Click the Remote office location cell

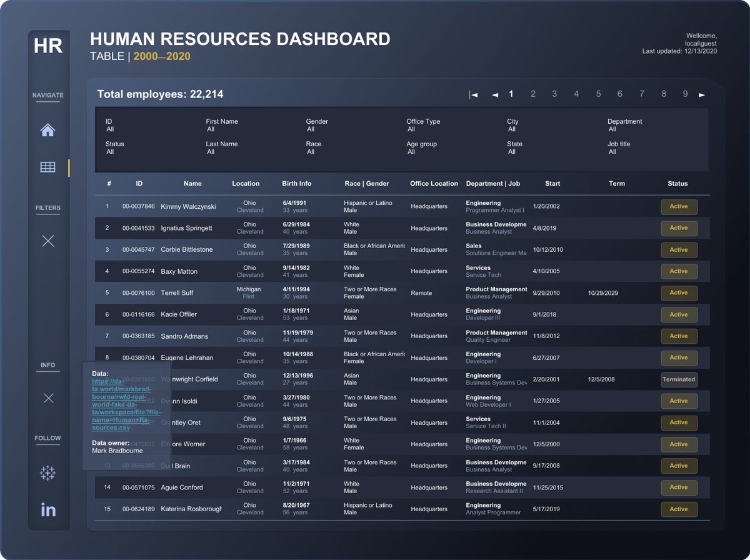[x=421, y=293]
